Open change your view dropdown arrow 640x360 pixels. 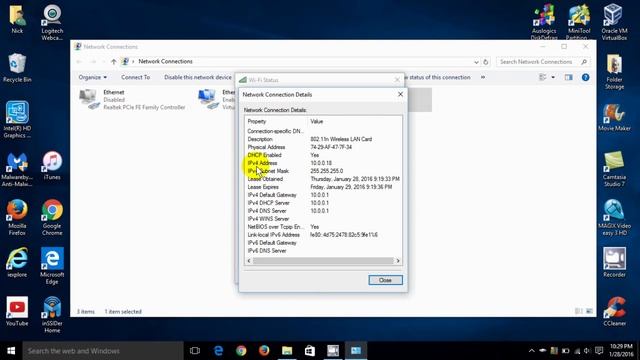(x=553, y=77)
